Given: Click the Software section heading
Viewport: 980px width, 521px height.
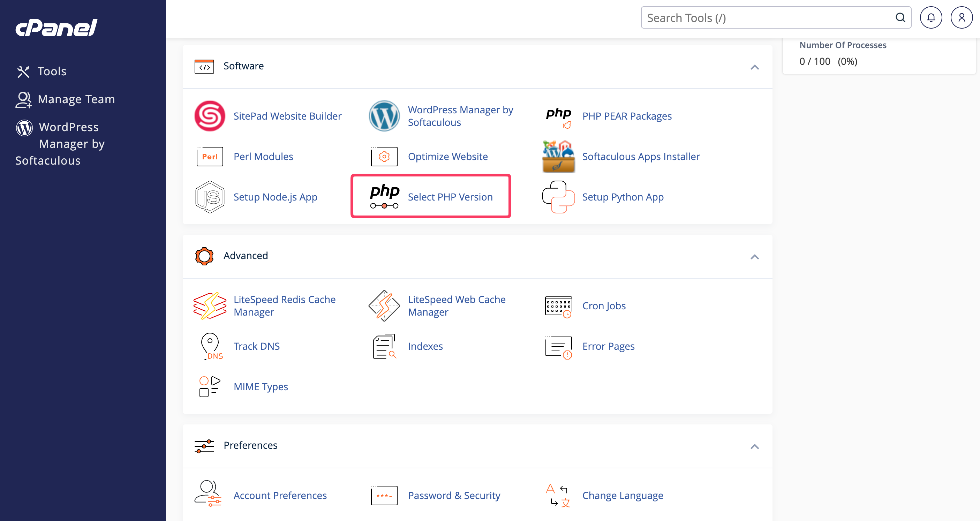Looking at the screenshot, I should (x=243, y=66).
